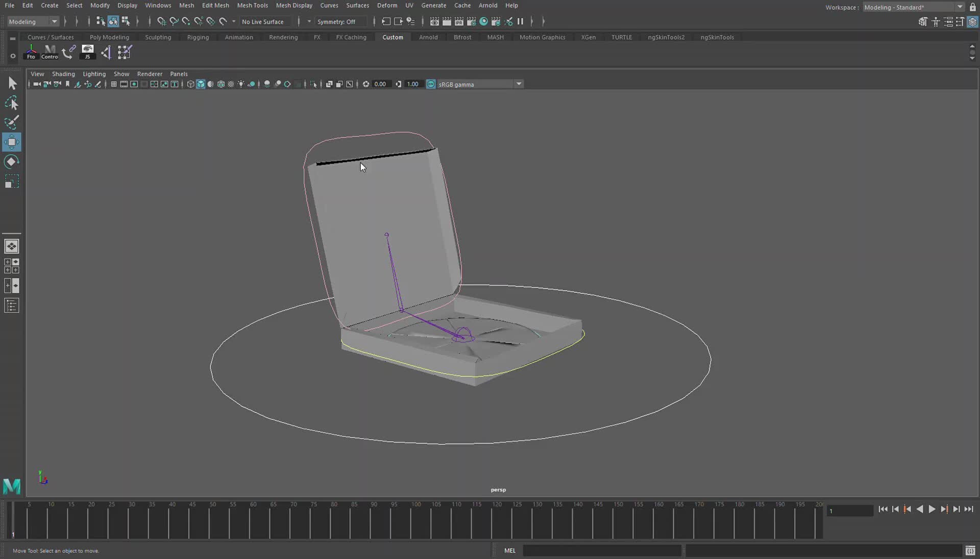Open the Mesh Tools menu
The height and width of the screenshot is (559, 980).
tap(252, 5)
